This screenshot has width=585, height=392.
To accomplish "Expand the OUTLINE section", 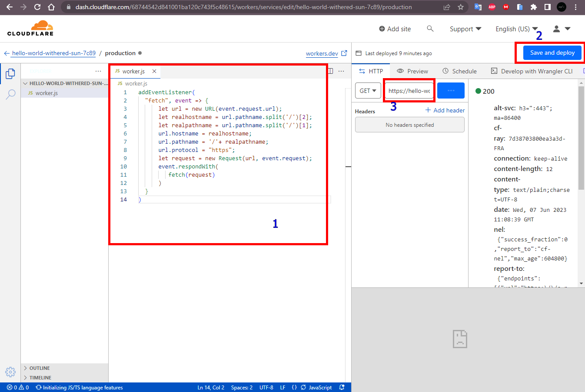I will point(64,368).
